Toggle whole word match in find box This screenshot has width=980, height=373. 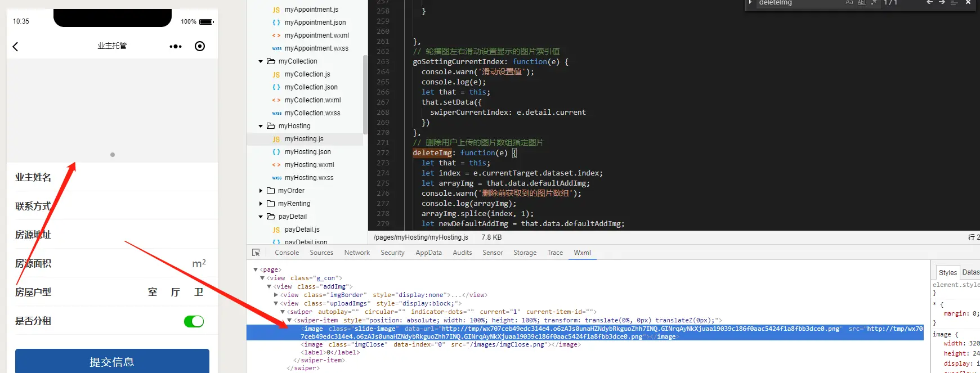click(862, 2)
